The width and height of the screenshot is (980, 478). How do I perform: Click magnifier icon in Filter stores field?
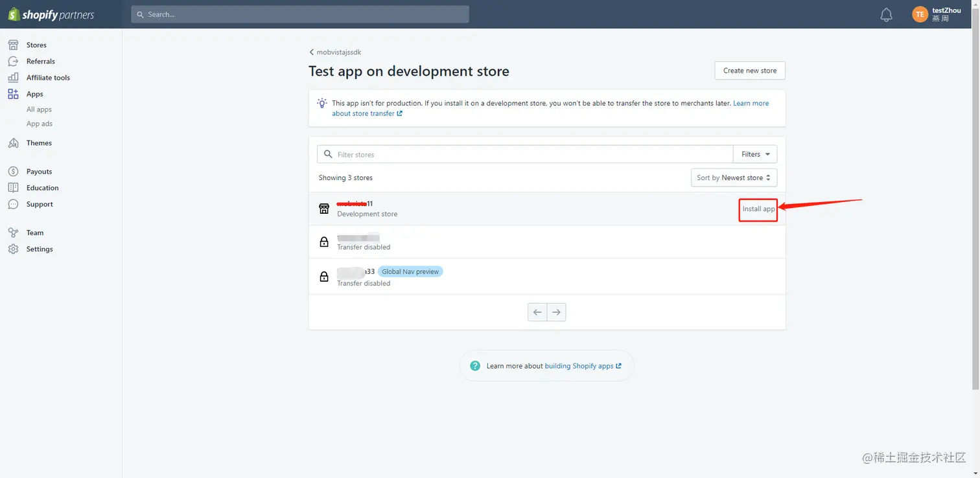[328, 154]
